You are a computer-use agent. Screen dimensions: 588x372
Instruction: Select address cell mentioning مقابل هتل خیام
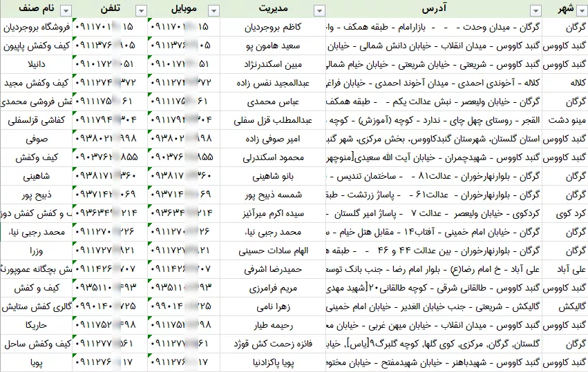point(434,233)
